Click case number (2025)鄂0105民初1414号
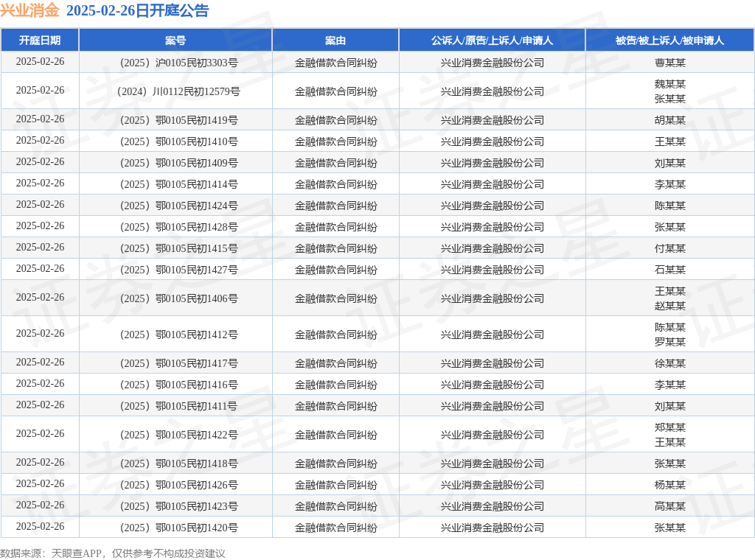The image size is (755, 560). (178, 184)
